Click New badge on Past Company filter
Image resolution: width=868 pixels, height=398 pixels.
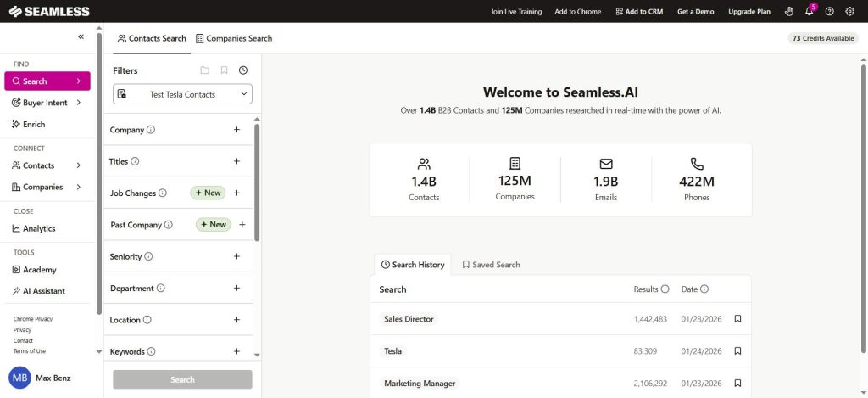pyautogui.click(x=213, y=225)
